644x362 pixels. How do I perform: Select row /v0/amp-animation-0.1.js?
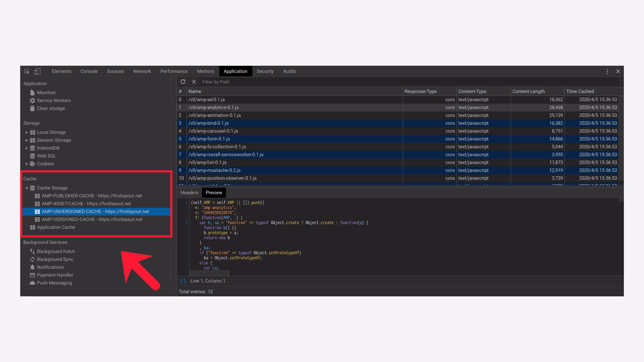pyautogui.click(x=398, y=115)
